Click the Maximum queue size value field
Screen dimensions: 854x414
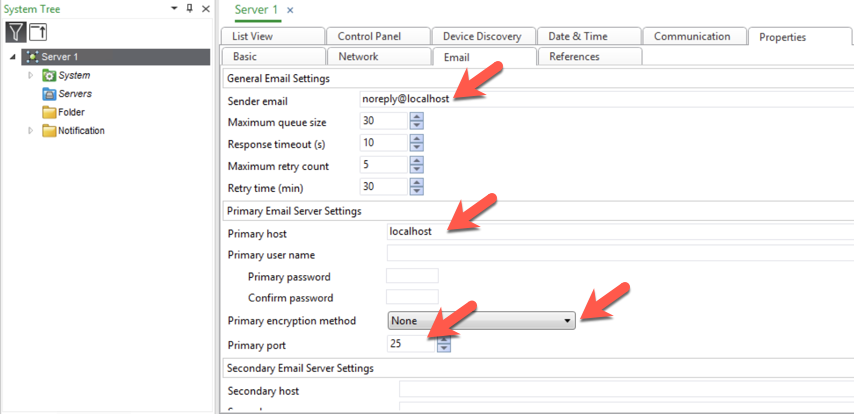click(383, 121)
